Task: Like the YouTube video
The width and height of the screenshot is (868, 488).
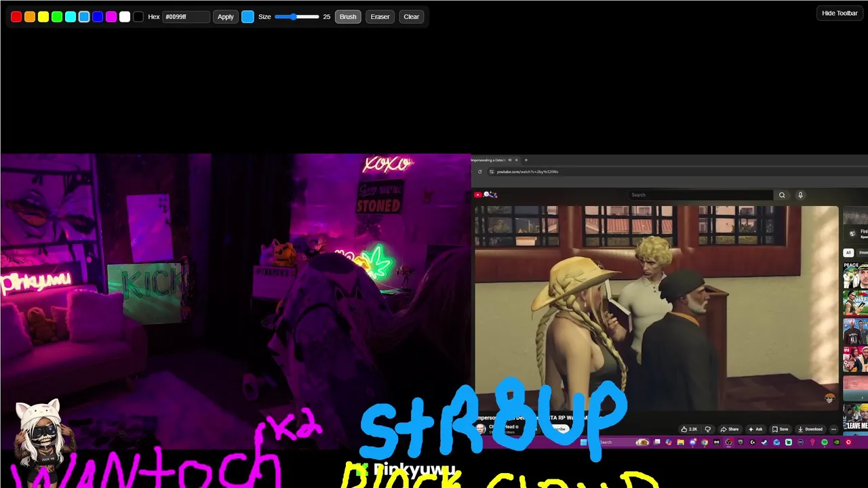Action: (x=690, y=429)
